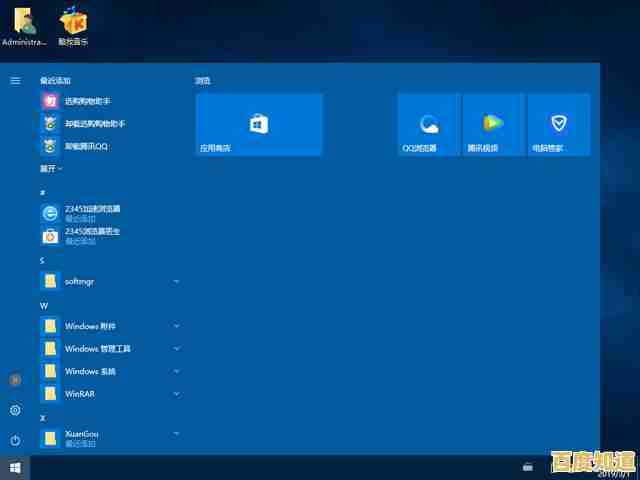Click the keyboard icon in system tray
640x480 pixels.
528,467
